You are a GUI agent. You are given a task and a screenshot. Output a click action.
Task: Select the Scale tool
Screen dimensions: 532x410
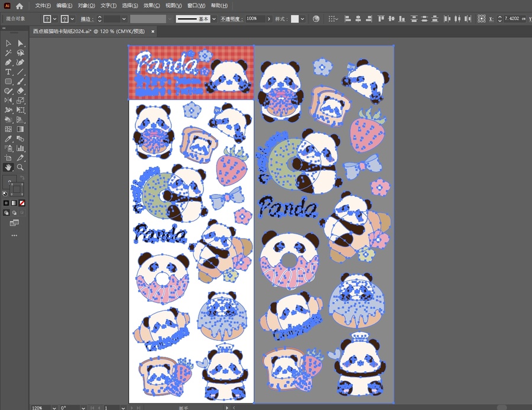pos(20,100)
